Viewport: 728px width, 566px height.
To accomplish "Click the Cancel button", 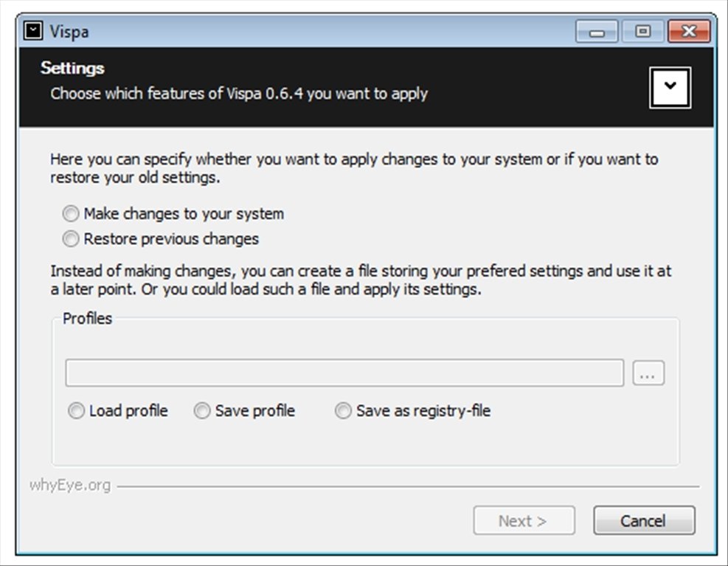I will (644, 520).
